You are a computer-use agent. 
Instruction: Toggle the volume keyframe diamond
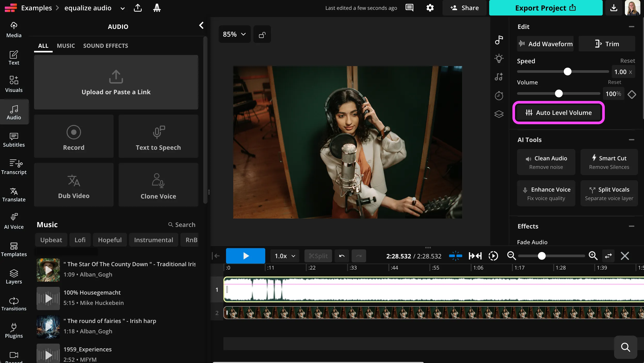tap(632, 94)
